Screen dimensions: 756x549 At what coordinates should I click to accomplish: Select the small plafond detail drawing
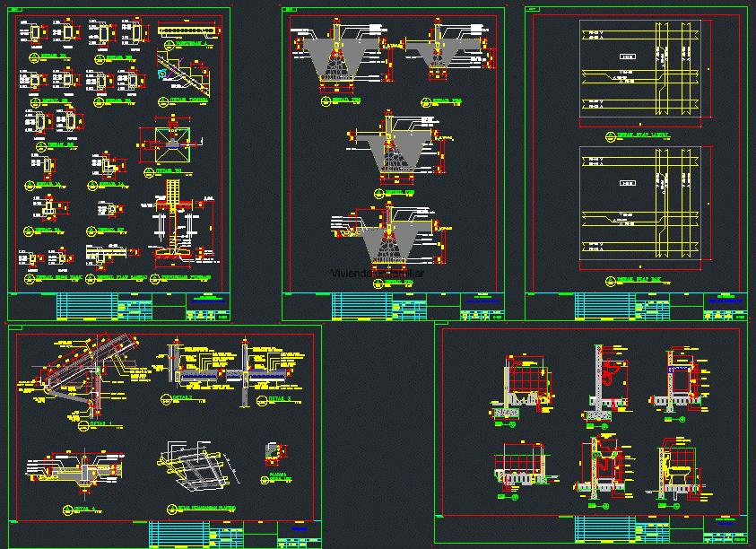(x=273, y=453)
